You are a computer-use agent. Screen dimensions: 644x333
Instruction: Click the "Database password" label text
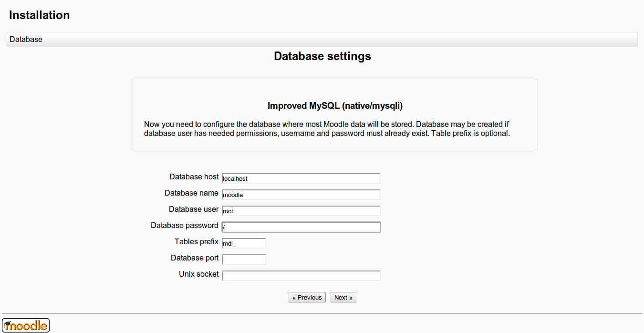tap(185, 226)
